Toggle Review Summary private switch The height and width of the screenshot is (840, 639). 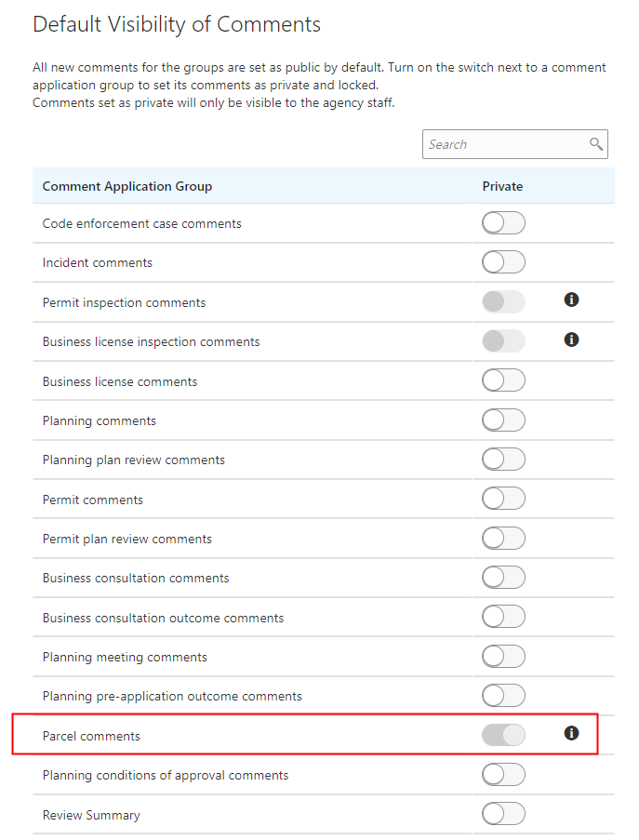[x=503, y=814]
